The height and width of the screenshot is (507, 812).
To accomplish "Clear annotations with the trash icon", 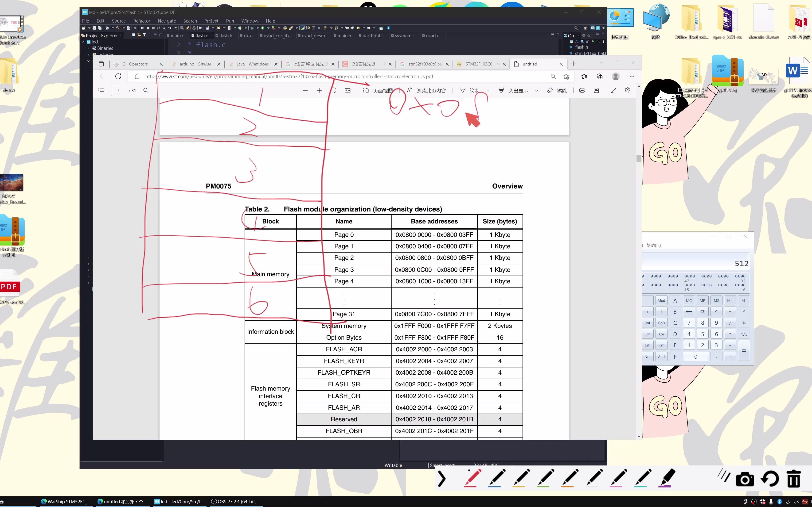I will pos(793,479).
